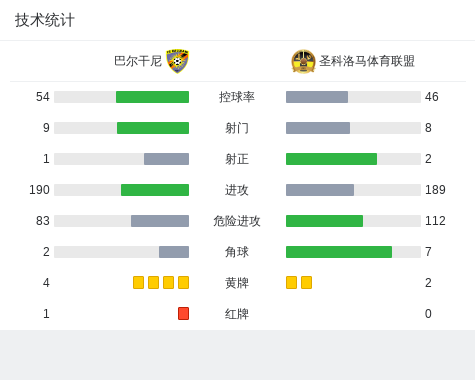Click the last yellow card of 巴尔干尼
This screenshot has height=380, width=475.
[183, 282]
